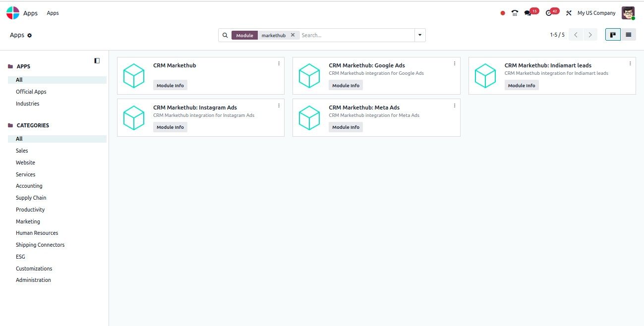Image resolution: width=644 pixels, height=326 pixels.
Task: Click in the Search input field
Action: (357, 35)
